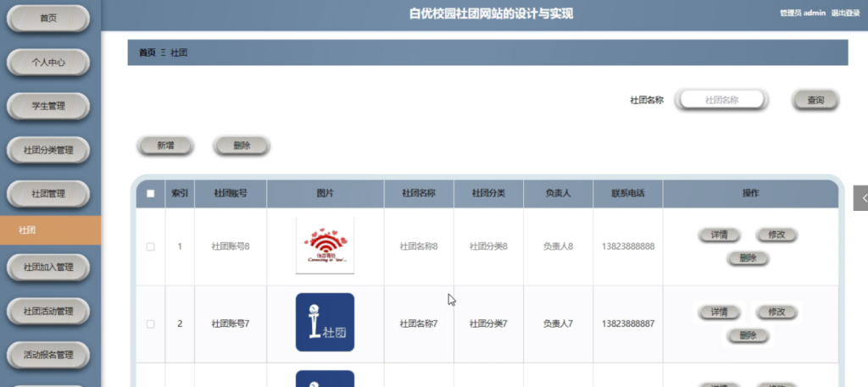Go to 个人中心 in sidebar
This screenshot has height=387, width=868.
(x=48, y=63)
